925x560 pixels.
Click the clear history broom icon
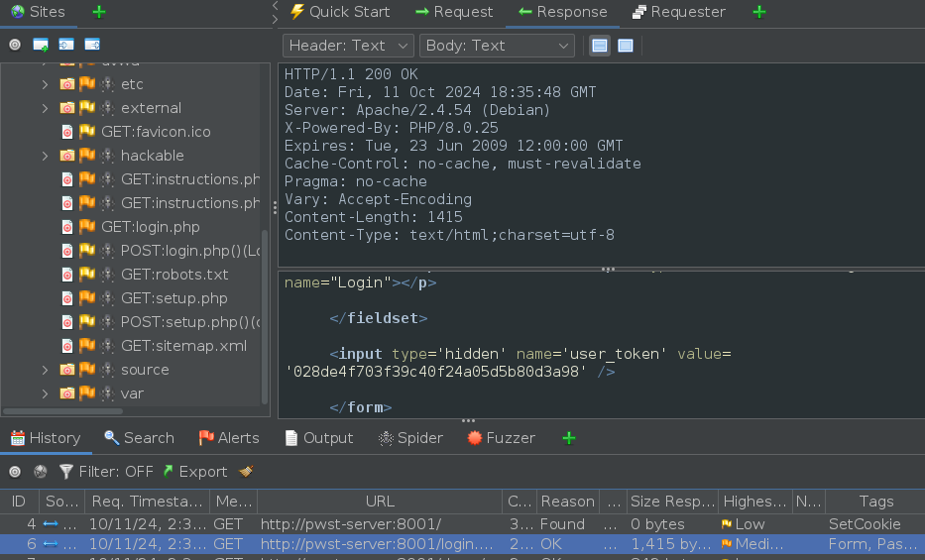(x=246, y=472)
